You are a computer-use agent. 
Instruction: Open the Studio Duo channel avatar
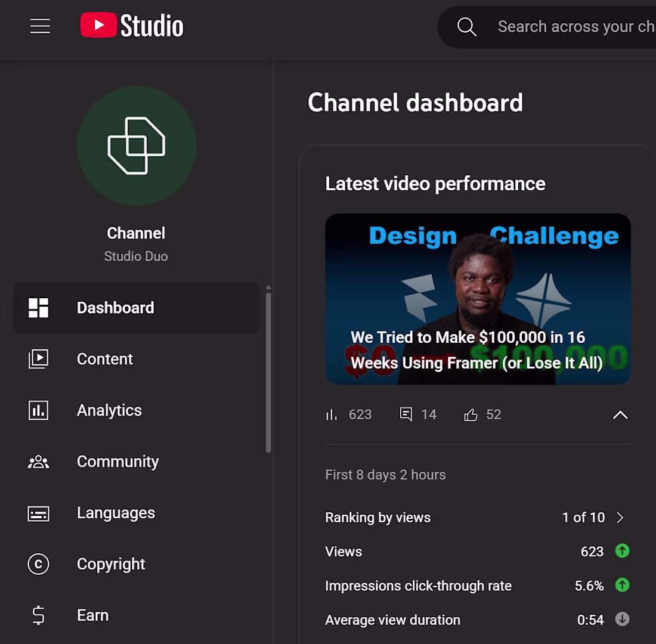(137, 145)
